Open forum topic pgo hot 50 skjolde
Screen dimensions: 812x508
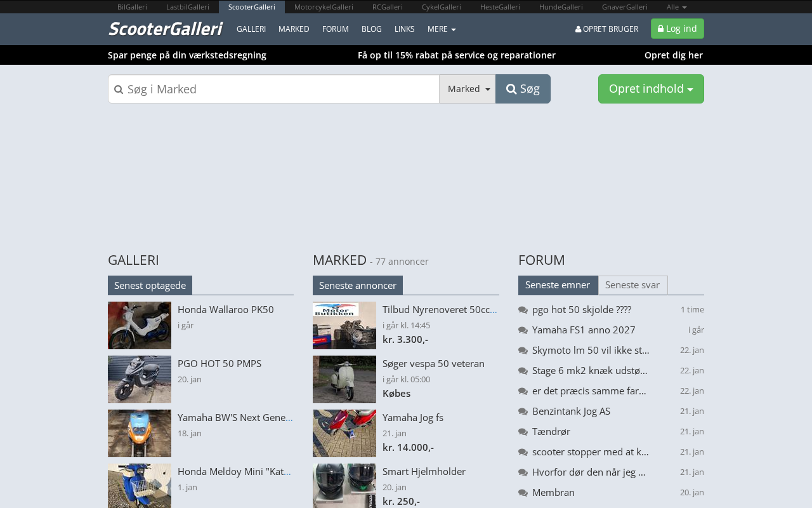(582, 310)
